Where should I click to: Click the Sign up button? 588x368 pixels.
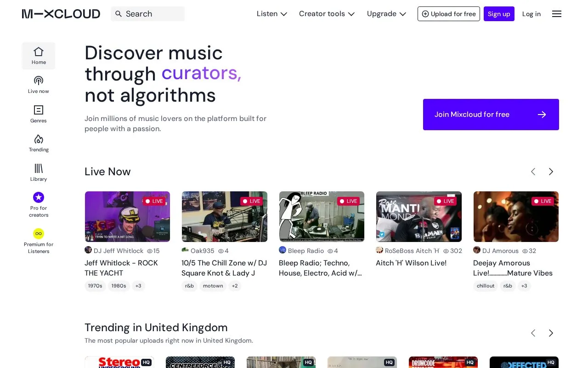point(499,14)
